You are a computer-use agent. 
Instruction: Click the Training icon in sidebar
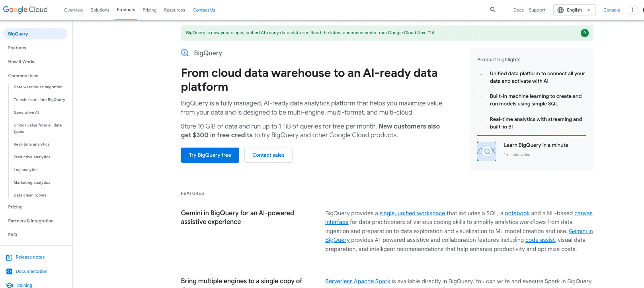(x=9, y=285)
